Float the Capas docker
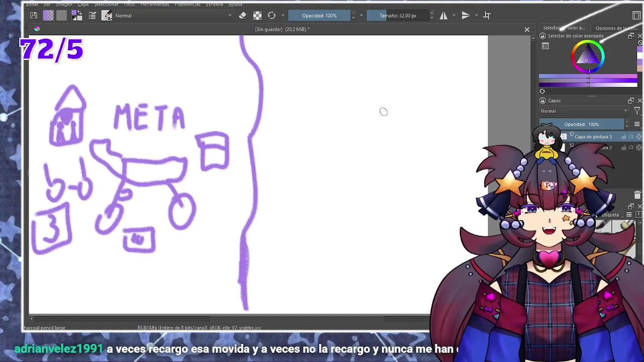Viewport: 644px width, 362px height. click(631, 101)
